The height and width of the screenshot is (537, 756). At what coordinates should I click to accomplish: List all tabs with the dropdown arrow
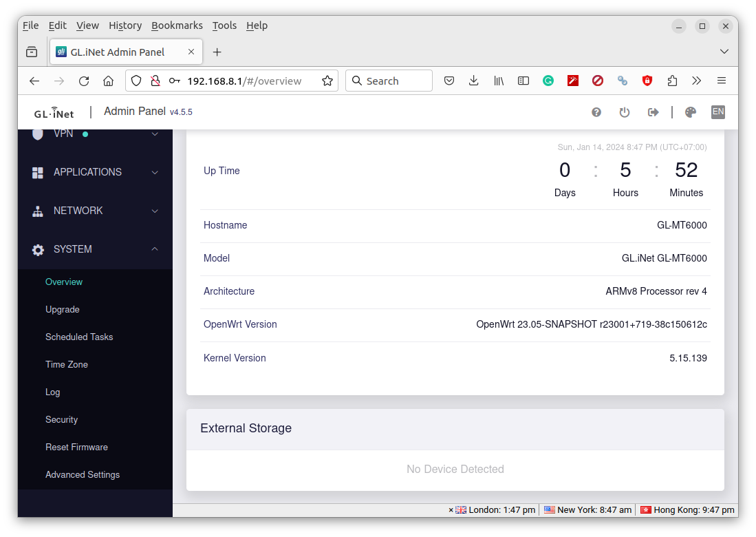(724, 52)
